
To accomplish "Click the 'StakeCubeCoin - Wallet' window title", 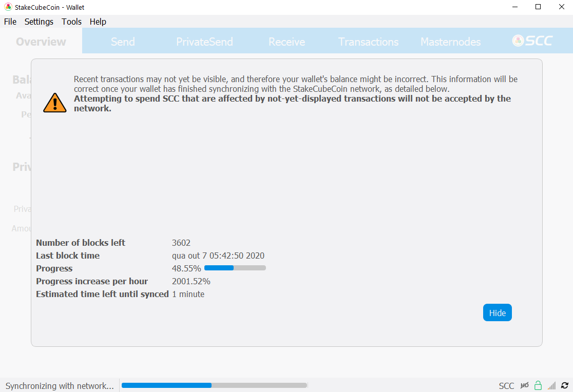I will pyautogui.click(x=50, y=7).
